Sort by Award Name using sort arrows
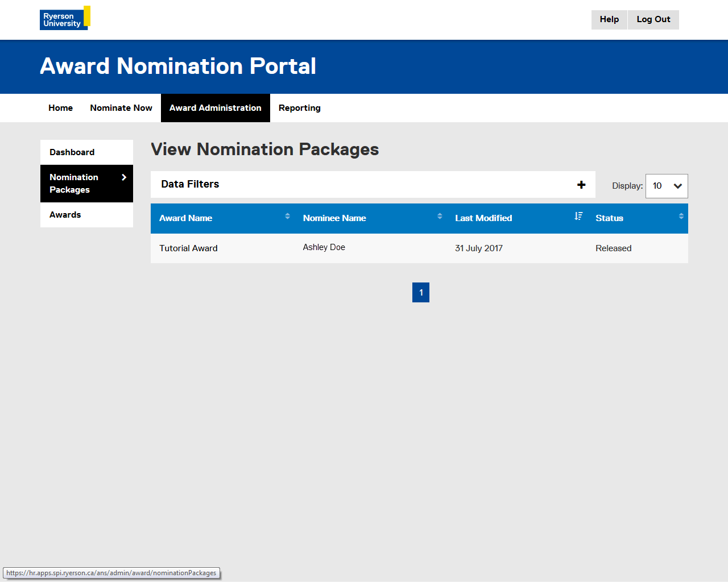The width and height of the screenshot is (728, 582). (x=287, y=216)
